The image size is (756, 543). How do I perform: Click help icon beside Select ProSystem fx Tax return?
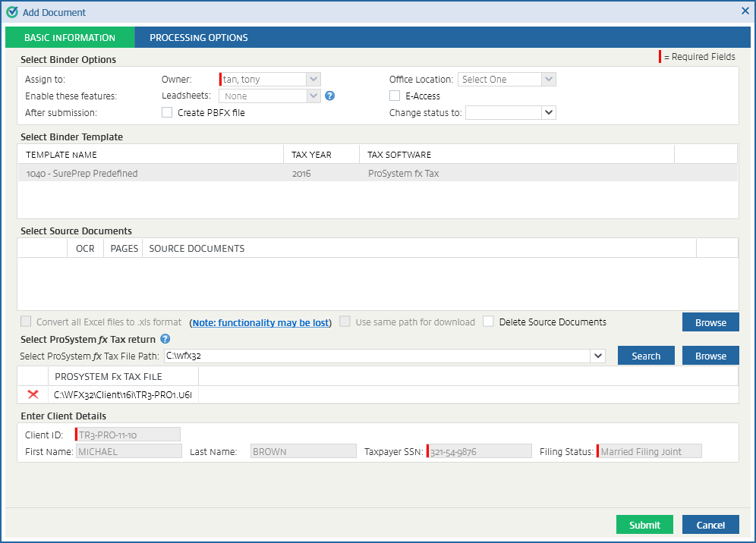pyautogui.click(x=165, y=339)
